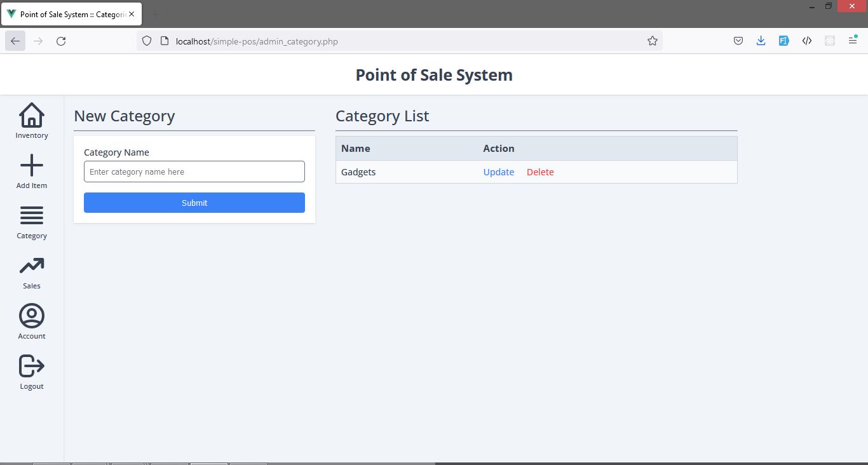
Task: Click the Category Name label
Action: coord(116,152)
